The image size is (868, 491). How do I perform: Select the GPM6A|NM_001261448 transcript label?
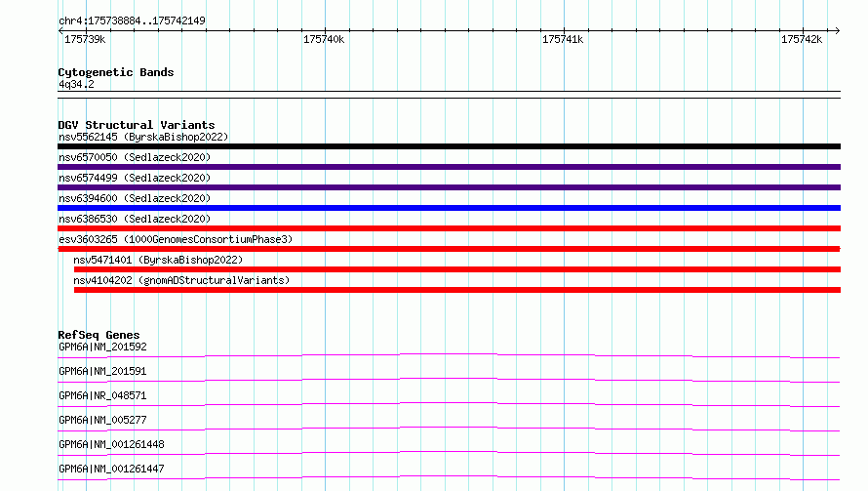[x=112, y=444]
